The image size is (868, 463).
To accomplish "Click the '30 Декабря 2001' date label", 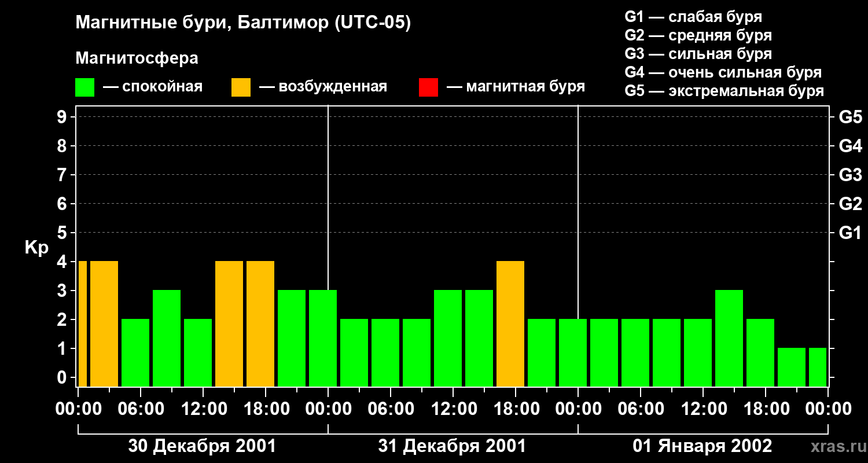I will pos(202,446).
